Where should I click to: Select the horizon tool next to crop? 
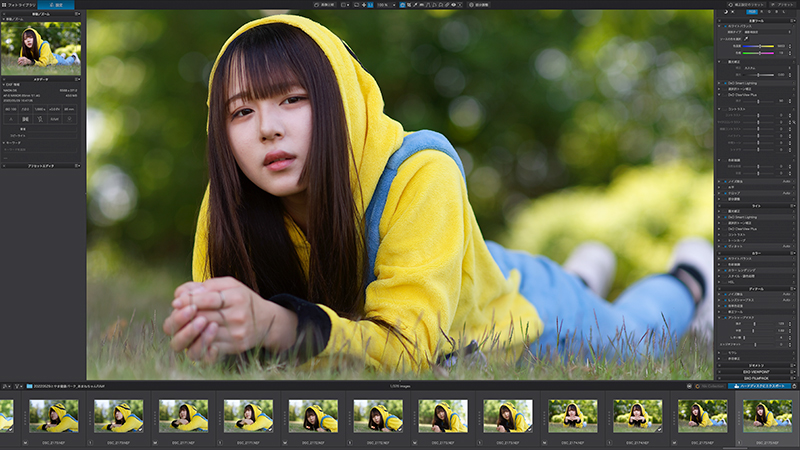pyautogui.click(x=409, y=5)
